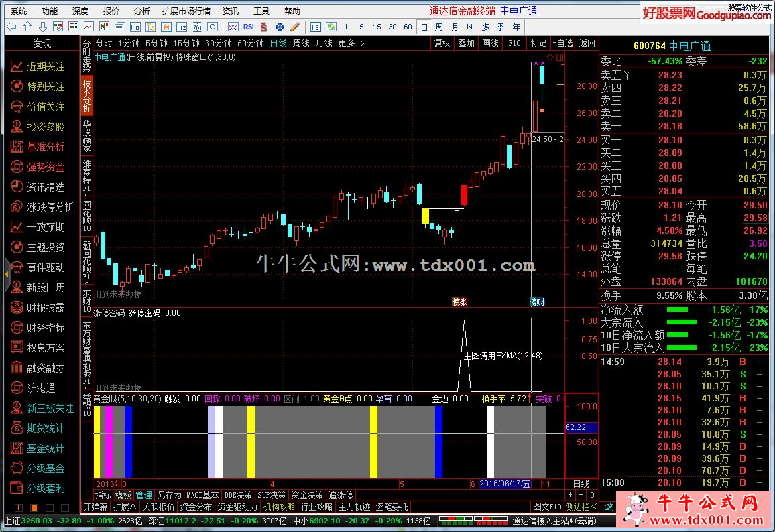Open 期货统计 from the left sidebar
The image size is (775, 532).
click(46, 428)
